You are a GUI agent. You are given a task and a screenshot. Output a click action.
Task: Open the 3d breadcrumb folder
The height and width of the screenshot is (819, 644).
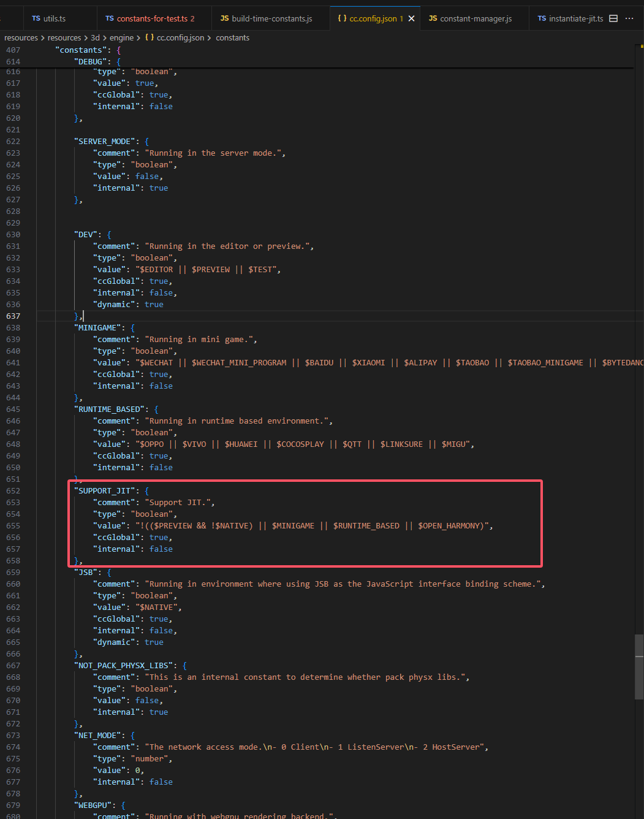(x=95, y=38)
